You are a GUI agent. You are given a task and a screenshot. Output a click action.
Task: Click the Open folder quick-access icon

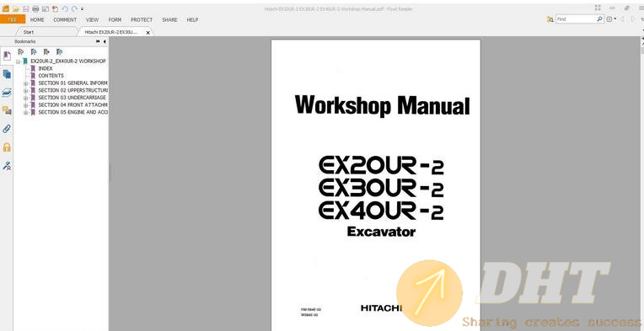(16, 8)
